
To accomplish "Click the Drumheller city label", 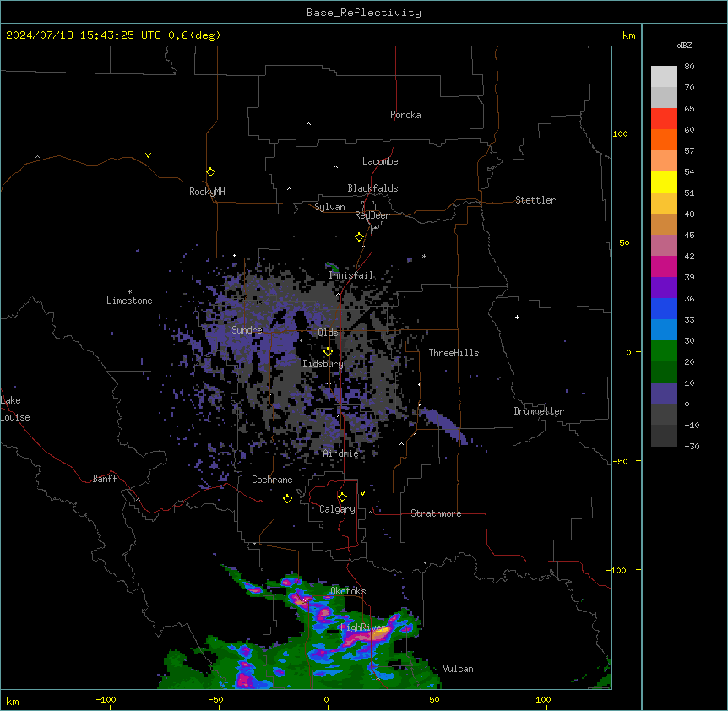I will (539, 411).
